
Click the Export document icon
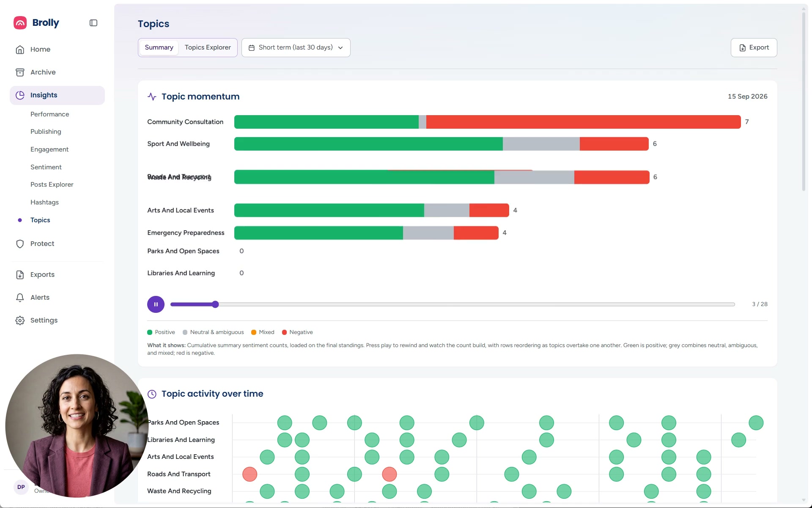[x=742, y=48]
